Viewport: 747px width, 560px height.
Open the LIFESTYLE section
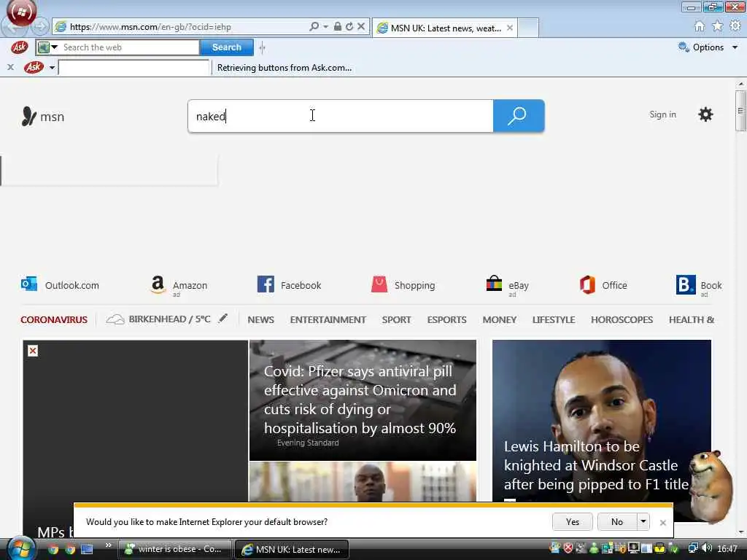tap(554, 319)
